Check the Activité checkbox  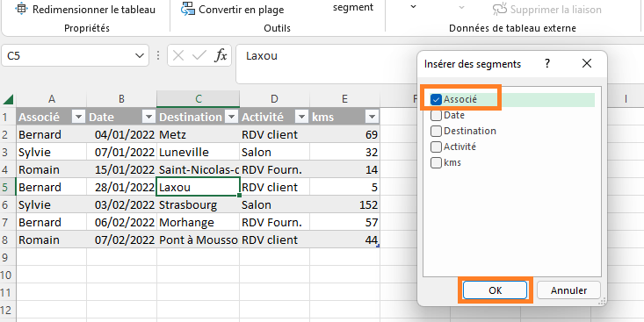[436, 147]
